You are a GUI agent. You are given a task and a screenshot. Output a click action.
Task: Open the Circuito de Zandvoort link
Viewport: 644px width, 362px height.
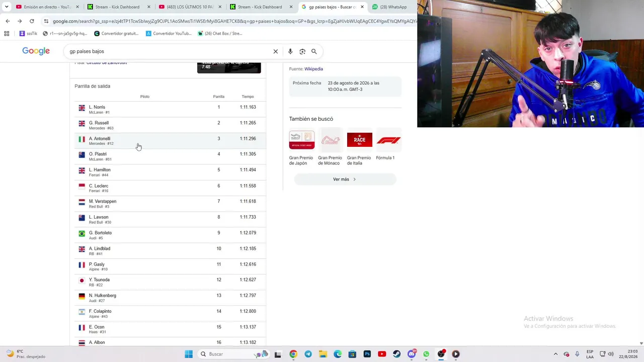pyautogui.click(x=106, y=63)
